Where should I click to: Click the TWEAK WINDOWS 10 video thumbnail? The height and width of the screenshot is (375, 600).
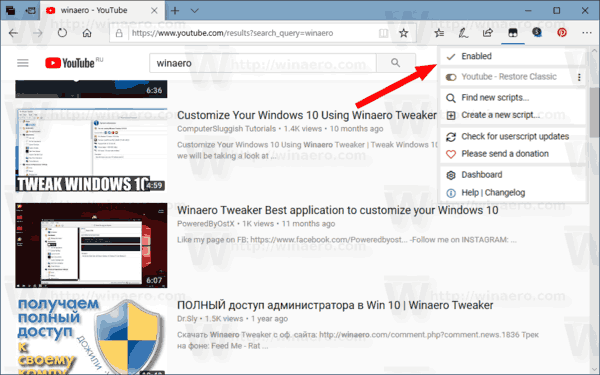point(91,150)
